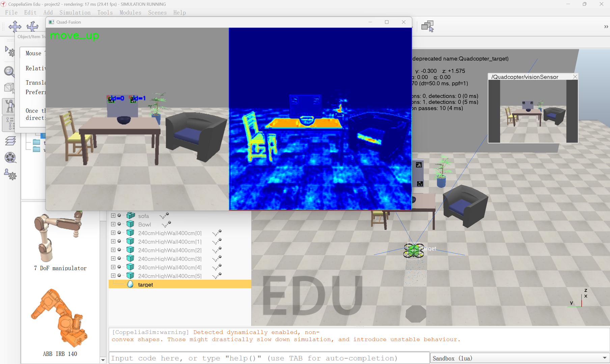This screenshot has height=364, width=610.
Task: Click the small ball marker left of sofa
Action: pos(119,215)
